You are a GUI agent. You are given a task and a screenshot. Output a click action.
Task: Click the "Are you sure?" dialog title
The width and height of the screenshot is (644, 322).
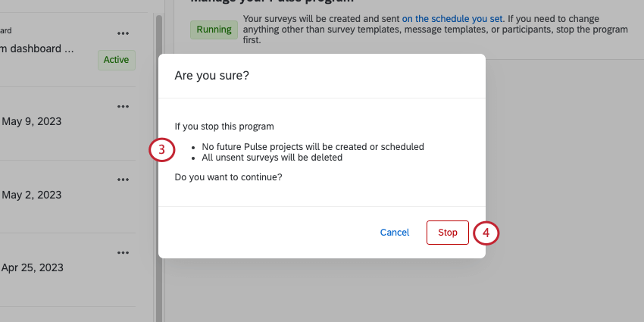click(x=212, y=76)
